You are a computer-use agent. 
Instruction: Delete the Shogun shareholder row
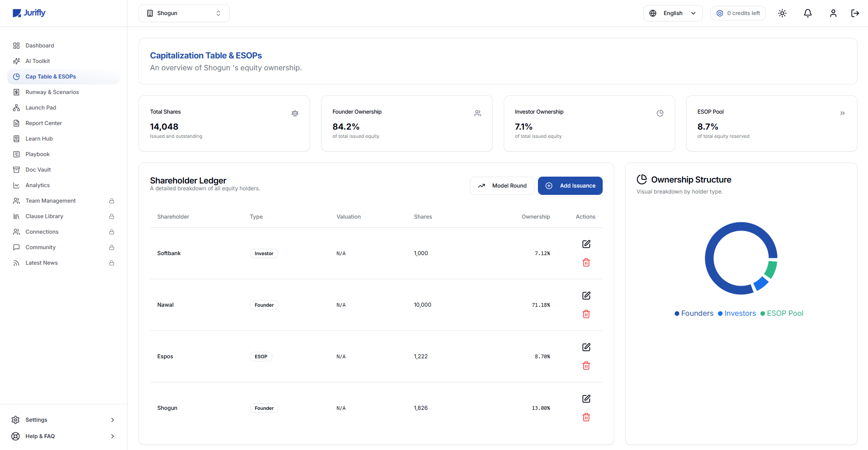[586, 417]
